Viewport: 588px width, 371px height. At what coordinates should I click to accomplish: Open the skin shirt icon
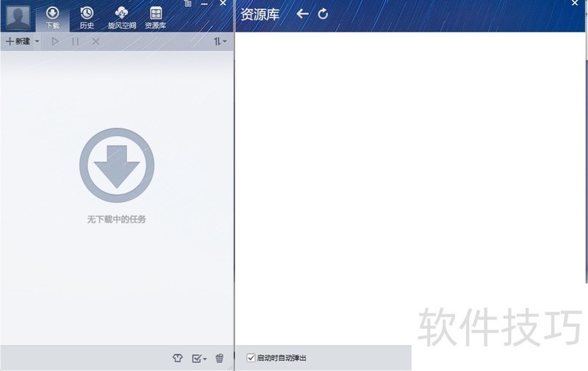177,359
